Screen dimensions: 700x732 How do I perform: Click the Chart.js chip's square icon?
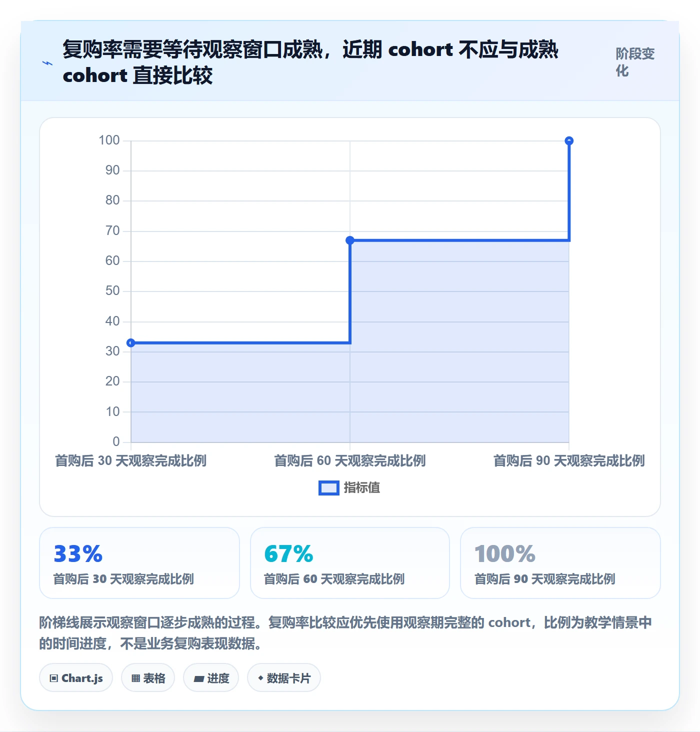click(54, 678)
